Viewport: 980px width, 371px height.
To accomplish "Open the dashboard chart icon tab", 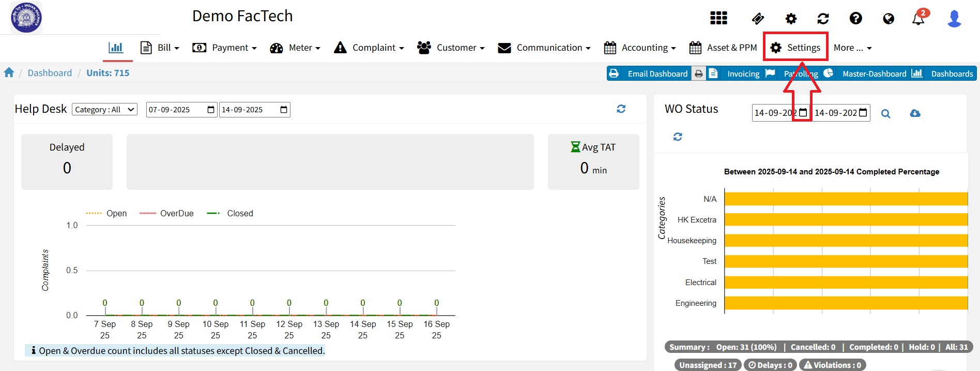I will pos(116,48).
